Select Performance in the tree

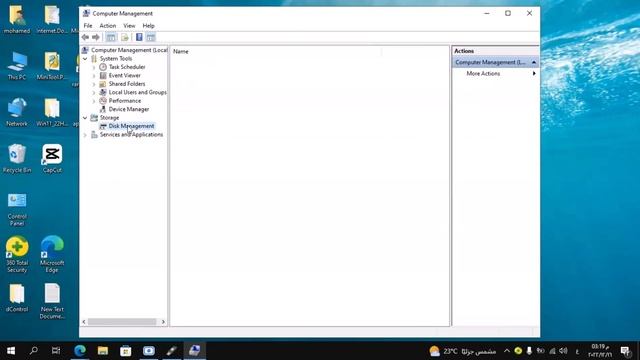(x=124, y=101)
